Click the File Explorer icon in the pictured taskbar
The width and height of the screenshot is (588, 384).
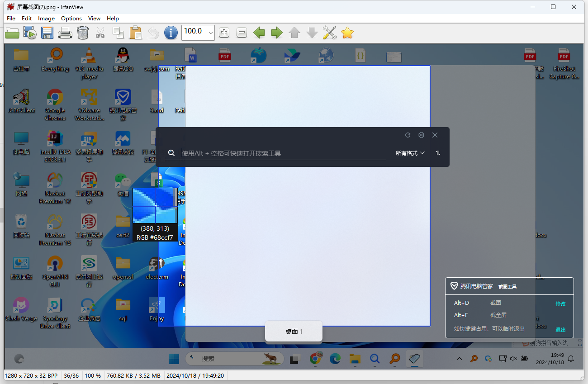355,359
